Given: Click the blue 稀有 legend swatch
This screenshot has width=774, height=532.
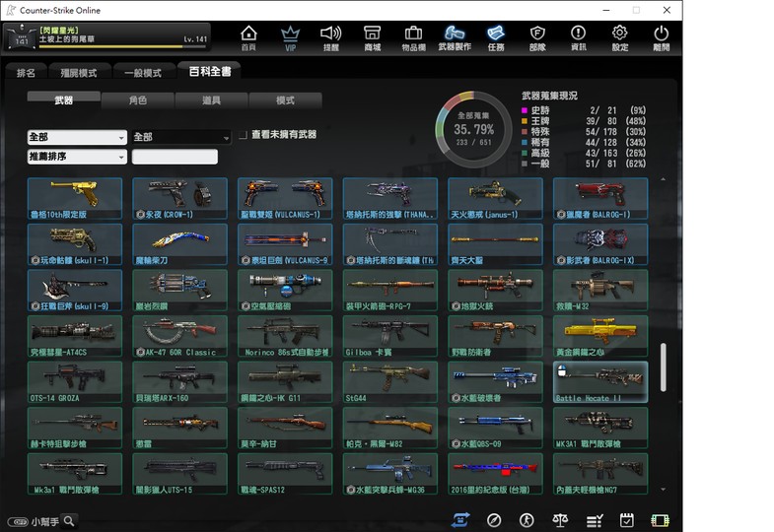Looking at the screenshot, I should click(525, 143).
